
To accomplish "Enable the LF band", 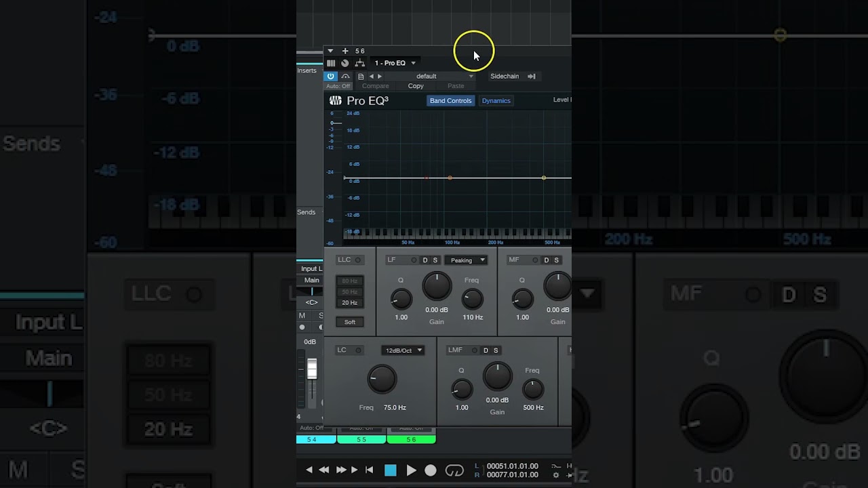I will tap(414, 260).
